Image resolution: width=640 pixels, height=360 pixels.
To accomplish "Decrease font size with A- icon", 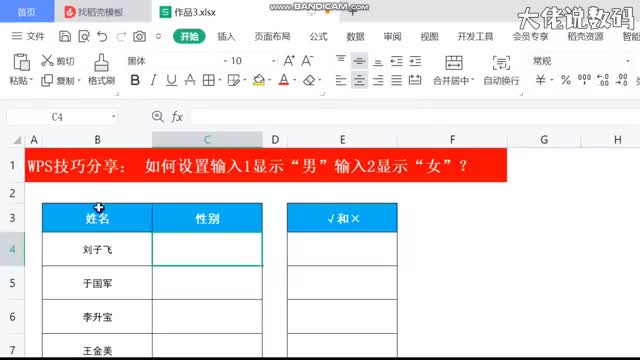I will [x=307, y=60].
